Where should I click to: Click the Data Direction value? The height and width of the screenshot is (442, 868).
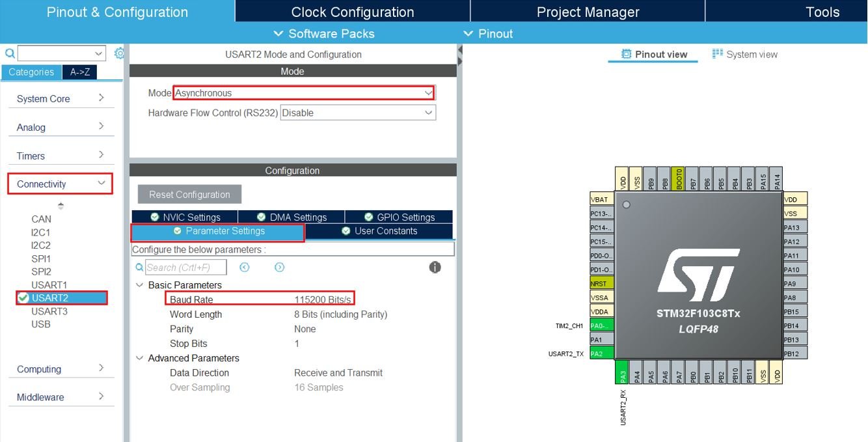coord(338,373)
